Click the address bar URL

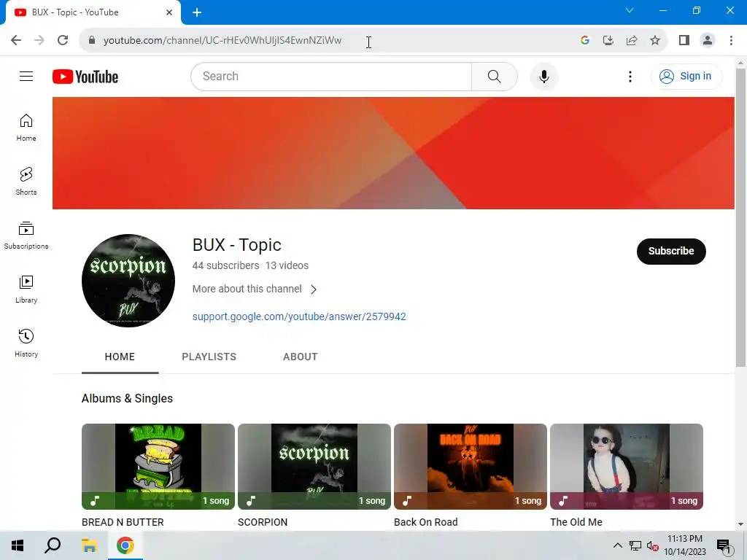[222, 41]
